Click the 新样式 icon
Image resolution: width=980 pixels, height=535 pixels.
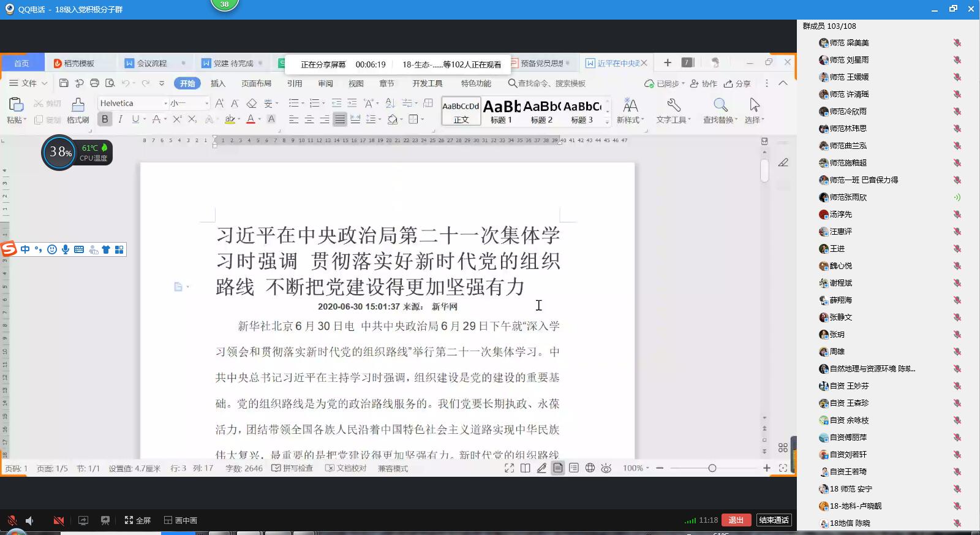pyautogui.click(x=630, y=105)
